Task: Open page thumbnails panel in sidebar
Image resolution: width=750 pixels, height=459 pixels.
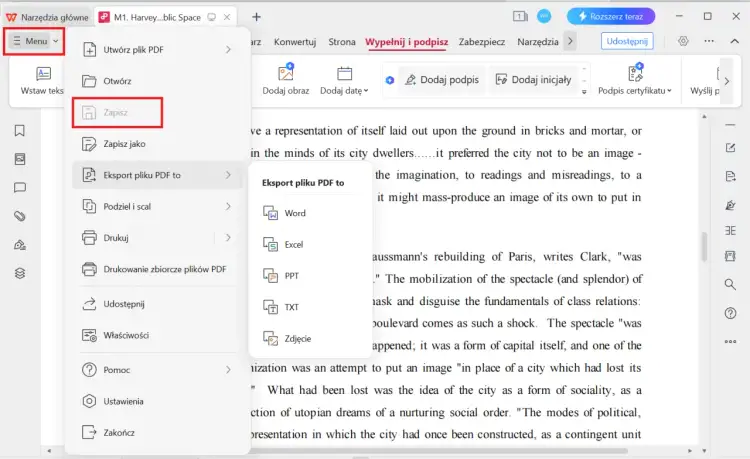Action: click(20, 159)
